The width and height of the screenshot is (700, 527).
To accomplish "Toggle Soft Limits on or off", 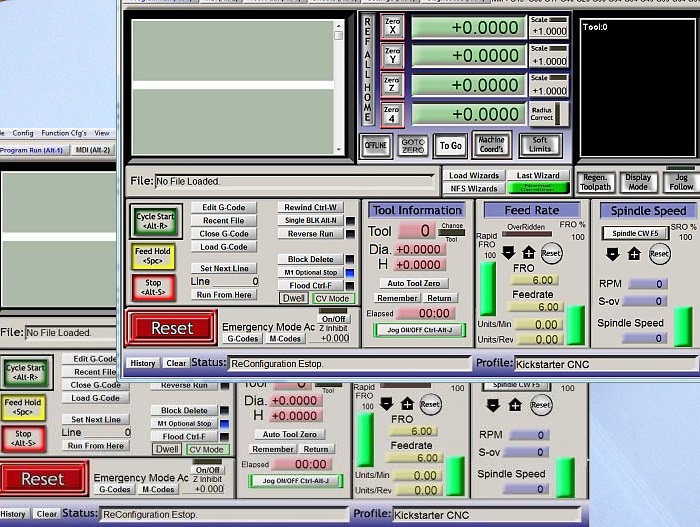I will pos(539,146).
